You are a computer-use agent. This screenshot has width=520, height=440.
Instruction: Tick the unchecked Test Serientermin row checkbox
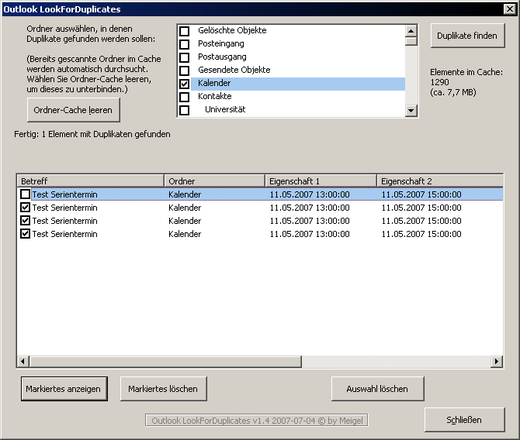tap(25, 194)
